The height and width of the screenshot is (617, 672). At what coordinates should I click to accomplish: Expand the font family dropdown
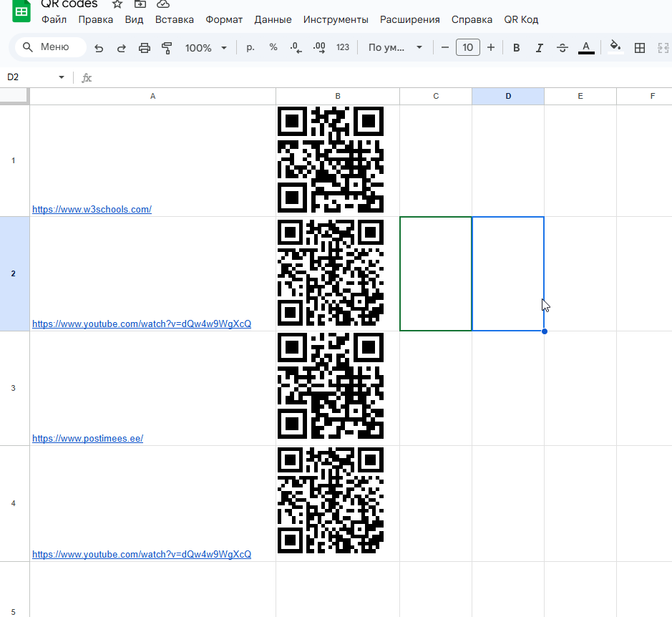click(395, 48)
